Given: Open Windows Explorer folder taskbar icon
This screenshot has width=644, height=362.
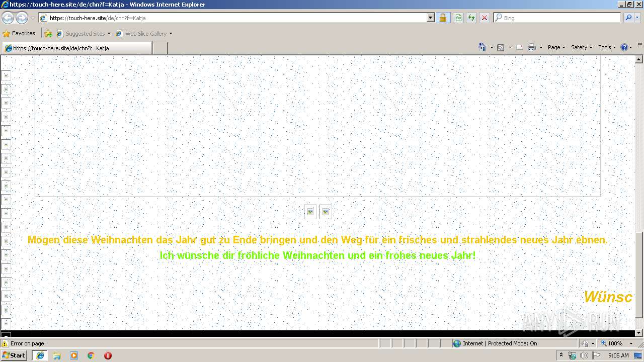Looking at the screenshot, I should 57,355.
